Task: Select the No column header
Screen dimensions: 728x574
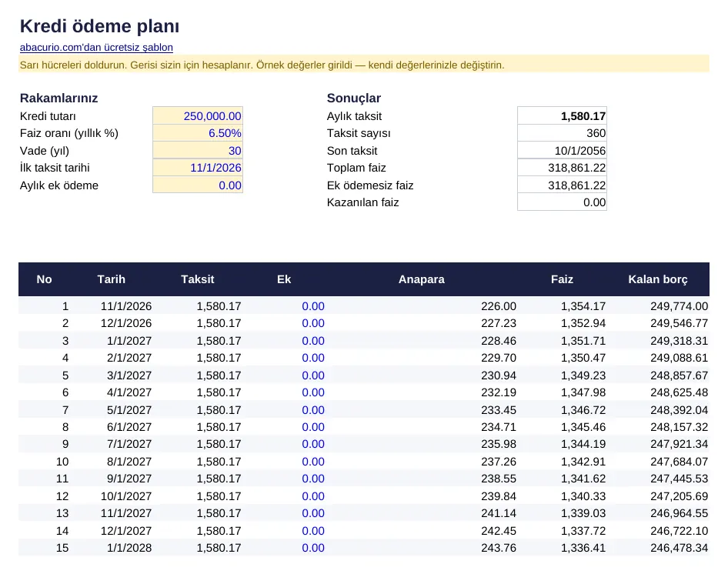Action: point(44,279)
